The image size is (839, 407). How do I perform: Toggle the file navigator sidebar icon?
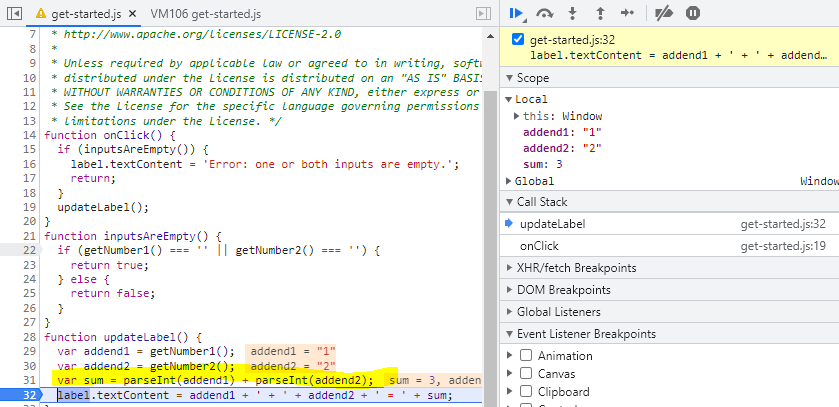[x=14, y=13]
